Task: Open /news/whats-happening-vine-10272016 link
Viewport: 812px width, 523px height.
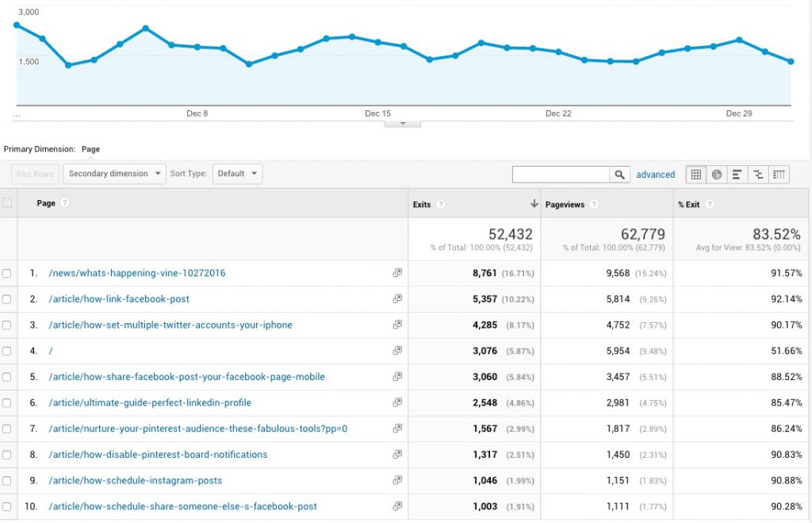Action: tap(137, 273)
